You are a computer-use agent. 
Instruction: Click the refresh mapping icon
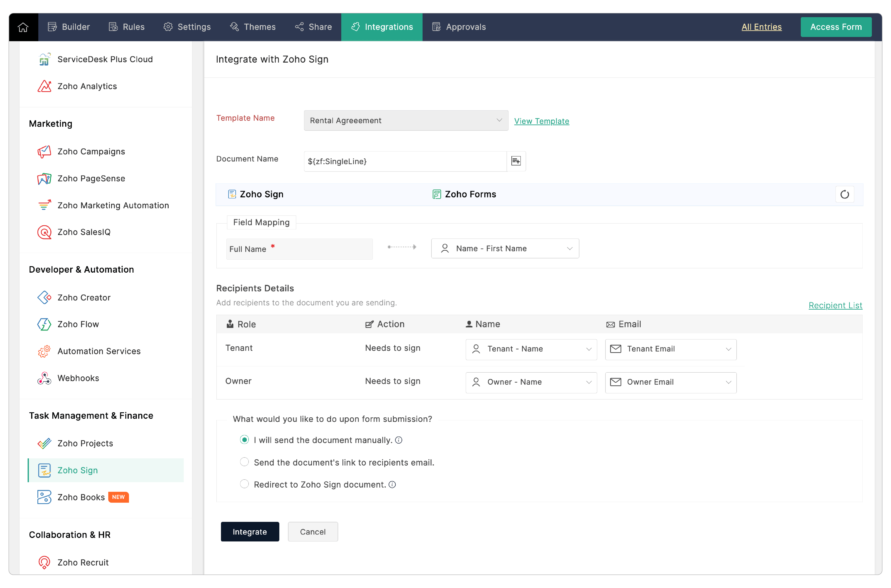click(x=844, y=194)
